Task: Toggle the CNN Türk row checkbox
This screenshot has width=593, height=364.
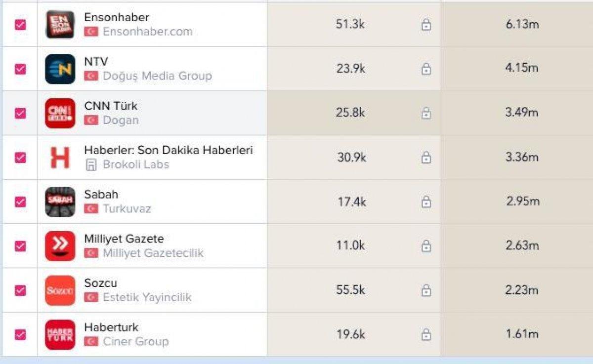Action: click(x=20, y=113)
